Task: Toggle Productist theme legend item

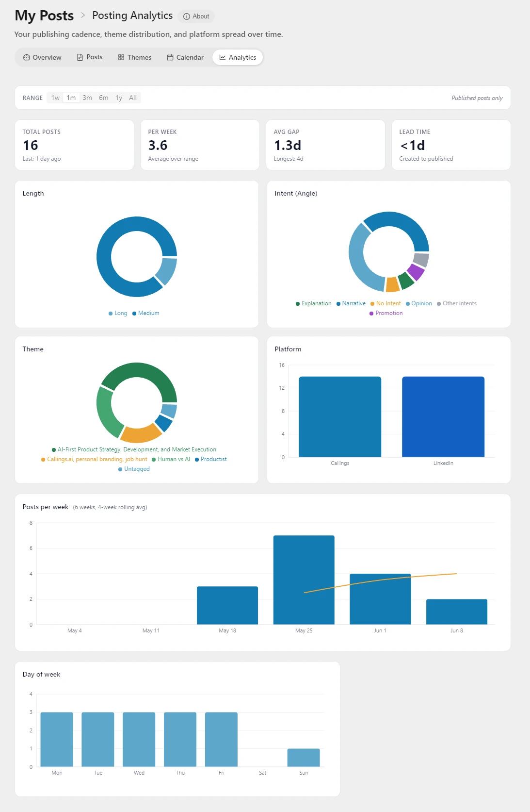Action: (211, 460)
